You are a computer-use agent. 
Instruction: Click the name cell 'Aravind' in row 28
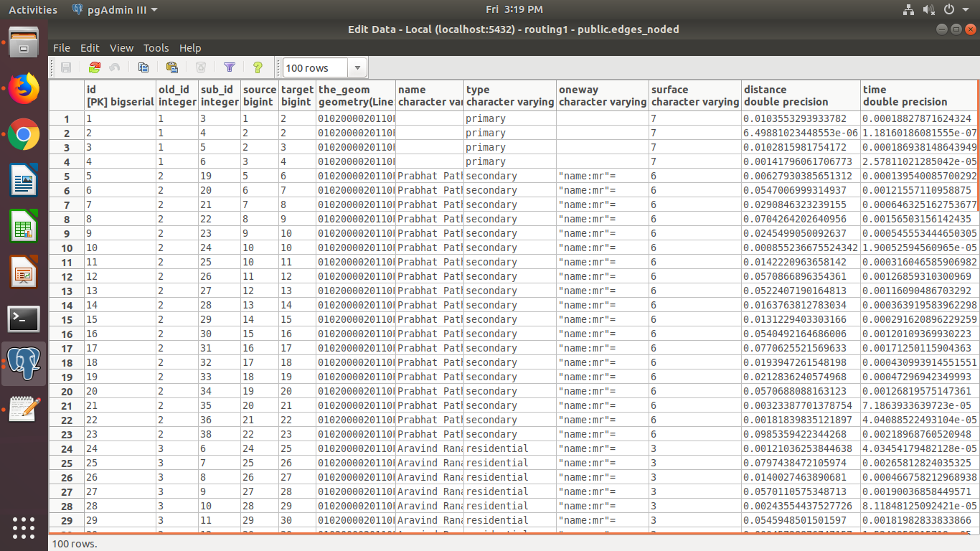(429, 506)
